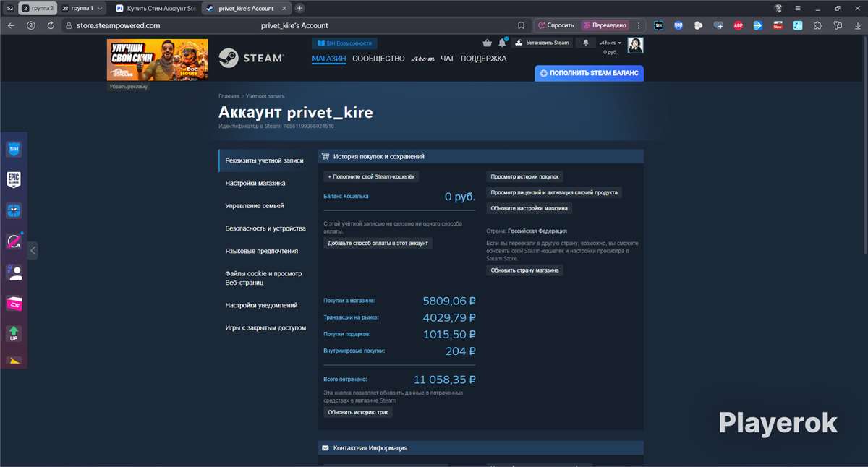Open 'Файлы cookie и просмотр Веб-страниц' section
The width and height of the screenshot is (868, 467).
pos(264,278)
